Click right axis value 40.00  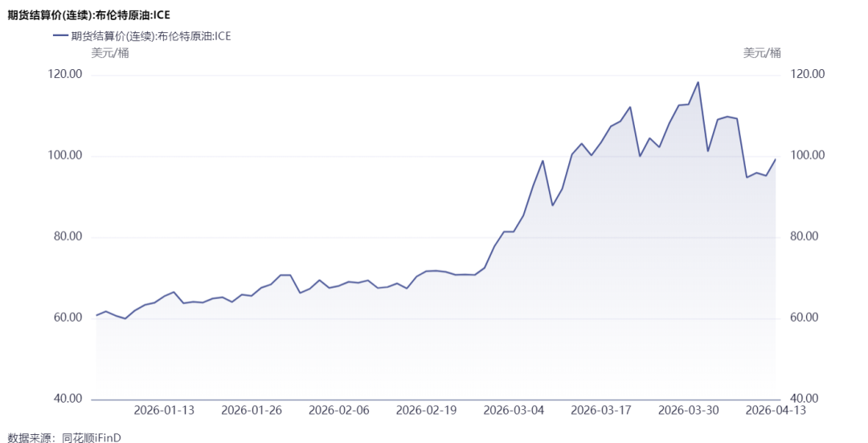coord(804,399)
